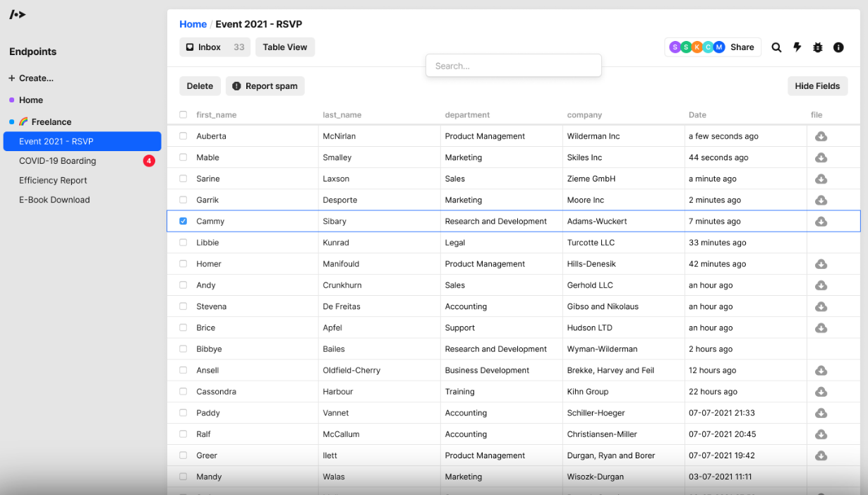Click the Report spam button
868x495 pixels.
(265, 86)
